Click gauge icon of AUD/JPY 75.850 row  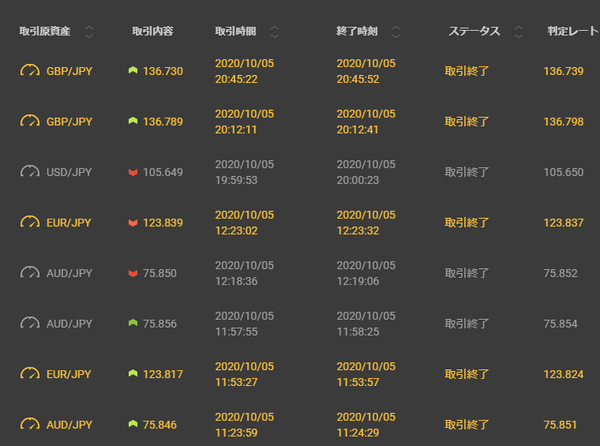pyautogui.click(x=30, y=273)
